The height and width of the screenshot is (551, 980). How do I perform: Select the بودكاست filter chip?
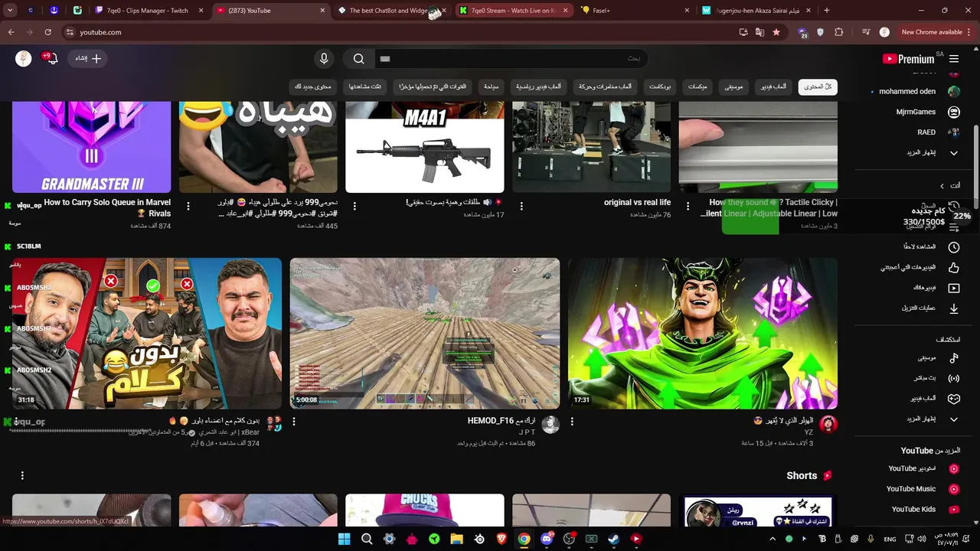click(660, 86)
